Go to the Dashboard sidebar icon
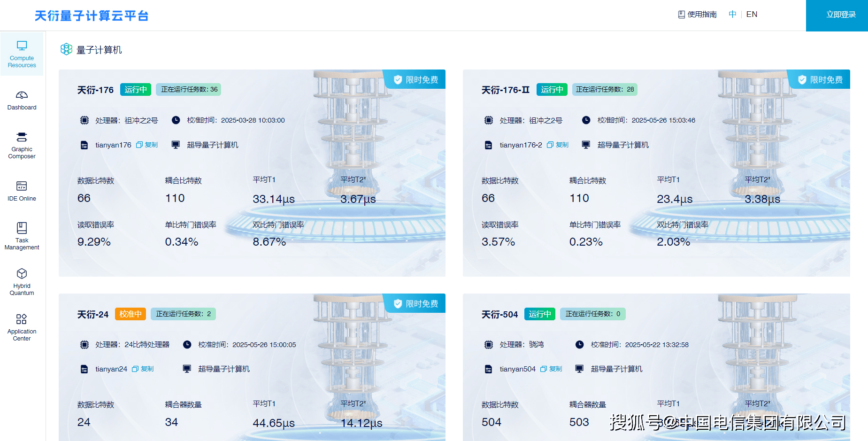The height and width of the screenshot is (441, 868). click(x=22, y=101)
